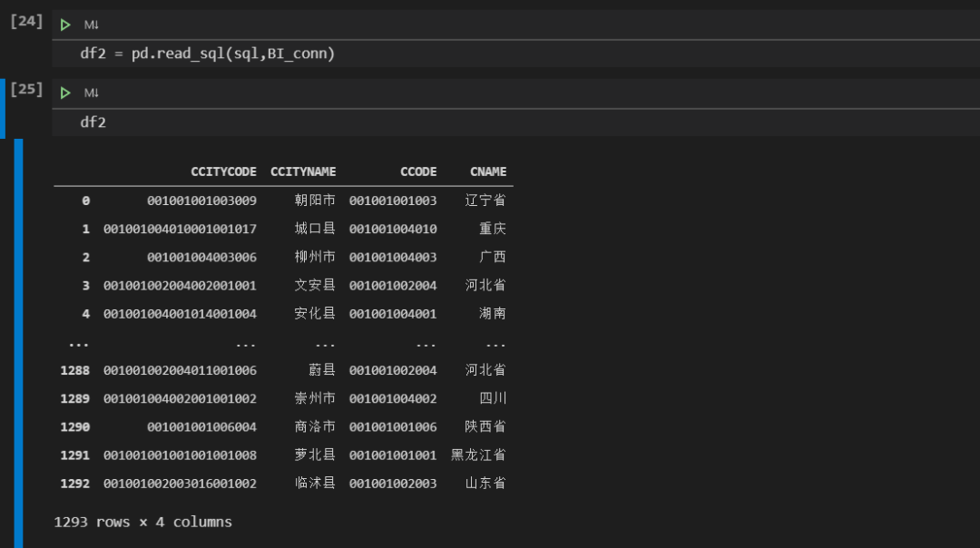Screen dimensions: 980x548
Task: Select city code 001001004002001001002
Action: pos(180,398)
